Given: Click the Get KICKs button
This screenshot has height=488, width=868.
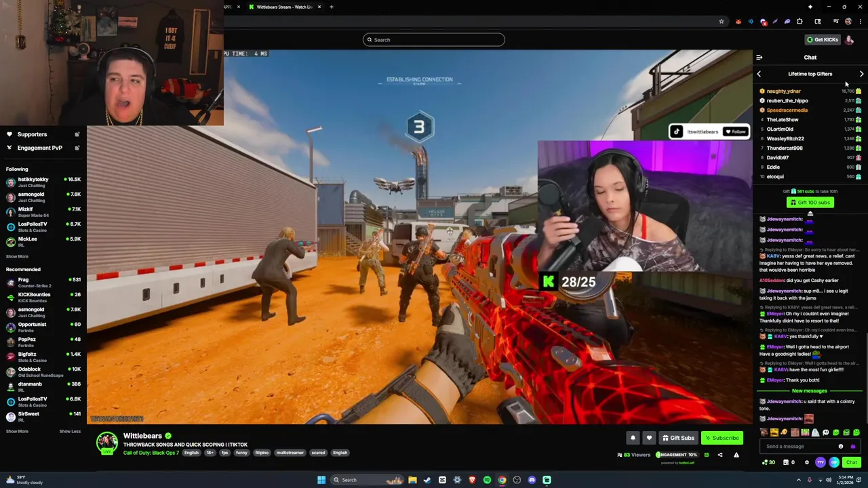Looking at the screenshot, I should 822,39.
